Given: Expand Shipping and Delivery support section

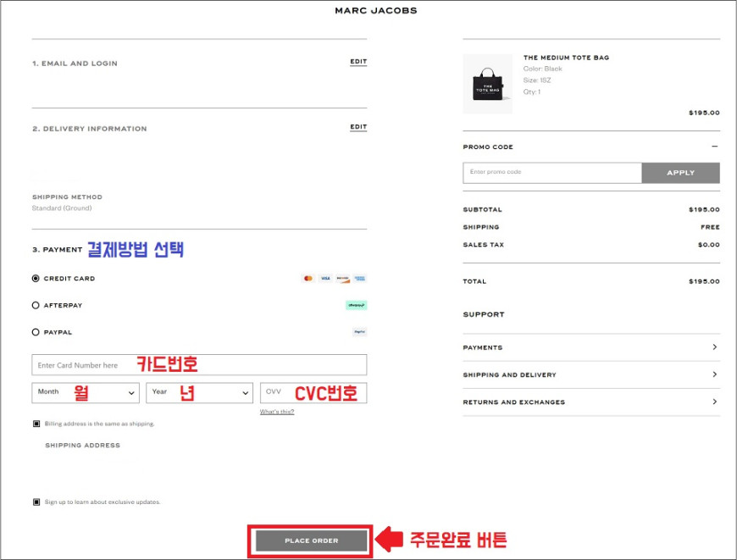Looking at the screenshot, I should (591, 374).
